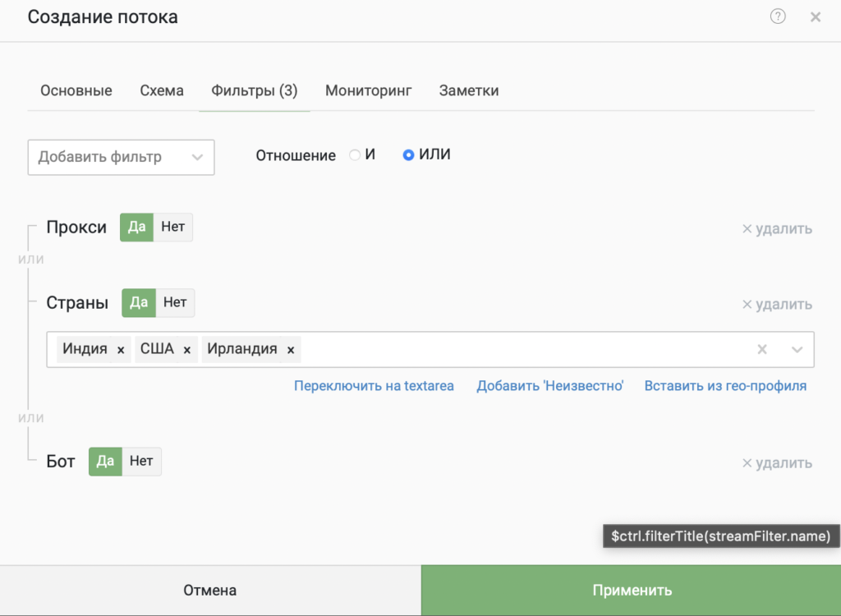The width and height of the screenshot is (841, 616).
Task: Select the И relation radio button
Action: pyautogui.click(x=355, y=155)
